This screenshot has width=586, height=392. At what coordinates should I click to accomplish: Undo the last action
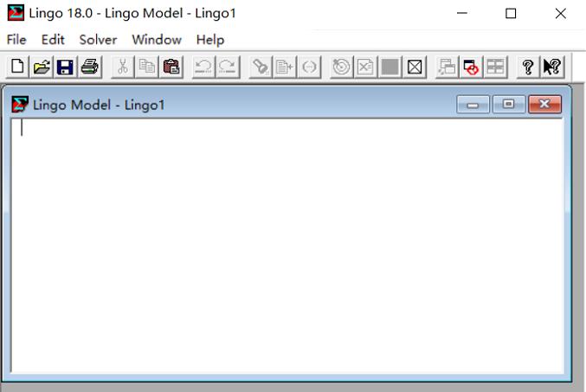tap(203, 67)
